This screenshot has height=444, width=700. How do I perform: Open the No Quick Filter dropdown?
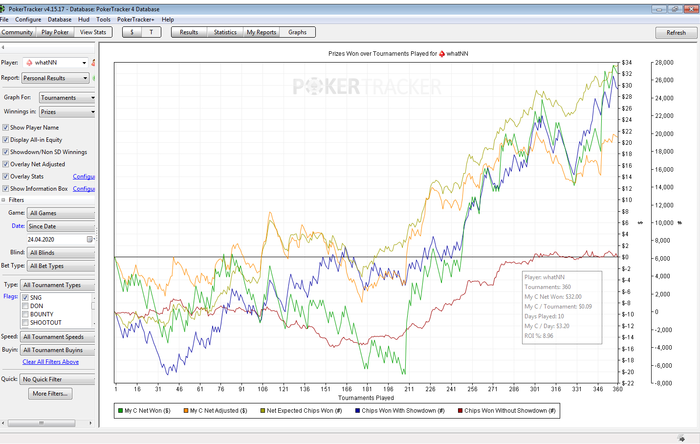(58, 379)
